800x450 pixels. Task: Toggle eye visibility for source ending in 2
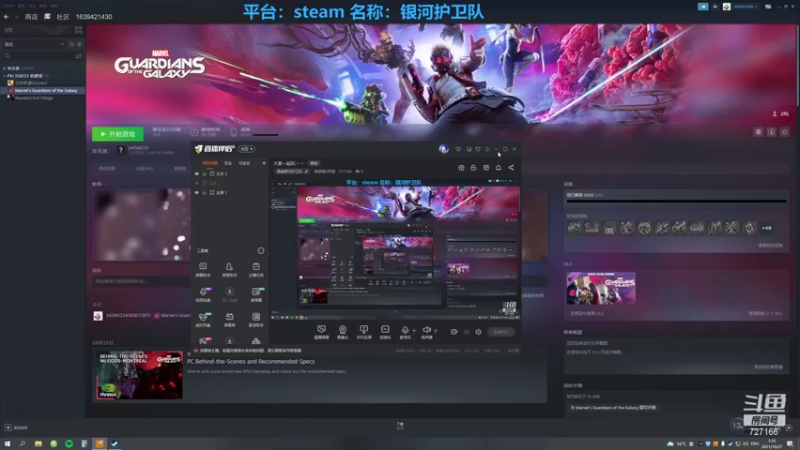197,174
